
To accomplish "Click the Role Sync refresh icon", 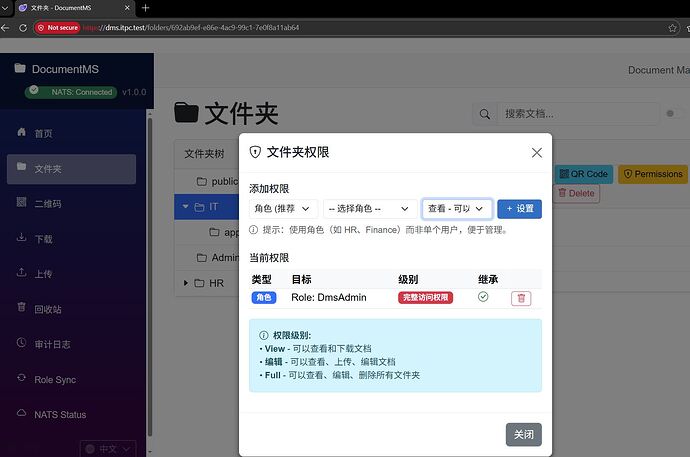I will pos(21,378).
